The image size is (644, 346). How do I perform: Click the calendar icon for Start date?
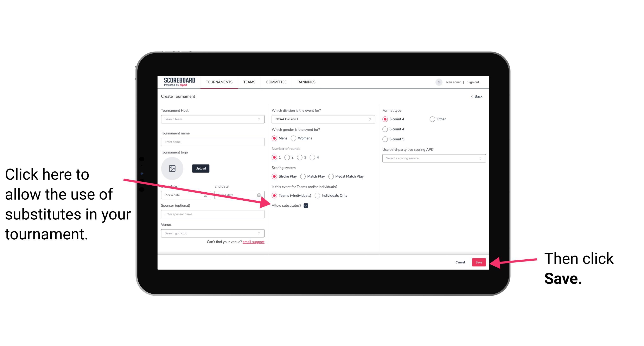point(206,195)
